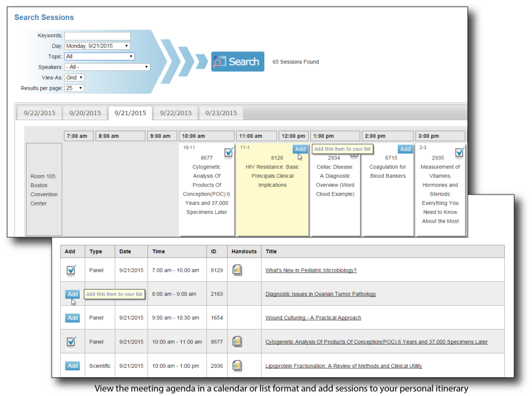Open handouts for What's New in Pediatric Microbiology
532x396 pixels.
tap(238, 270)
